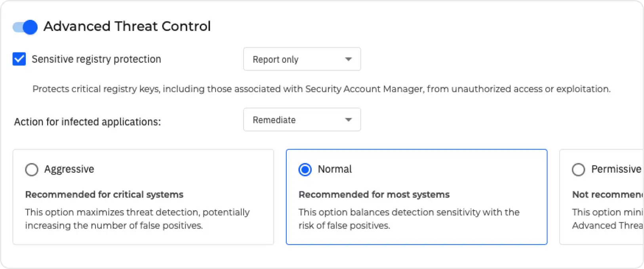The height and width of the screenshot is (269, 644).
Task: Open the Report only dropdown
Action: 302,59
